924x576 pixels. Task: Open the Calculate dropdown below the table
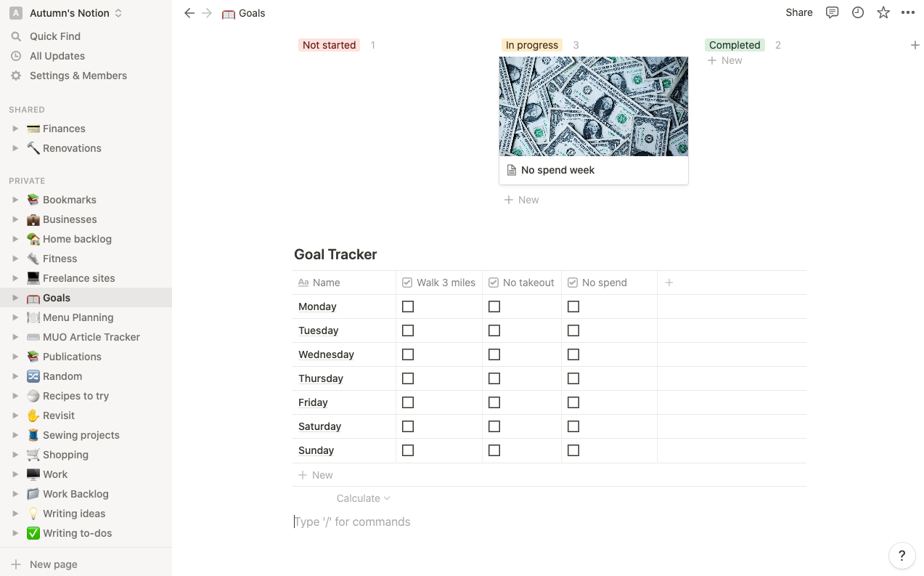[363, 498]
